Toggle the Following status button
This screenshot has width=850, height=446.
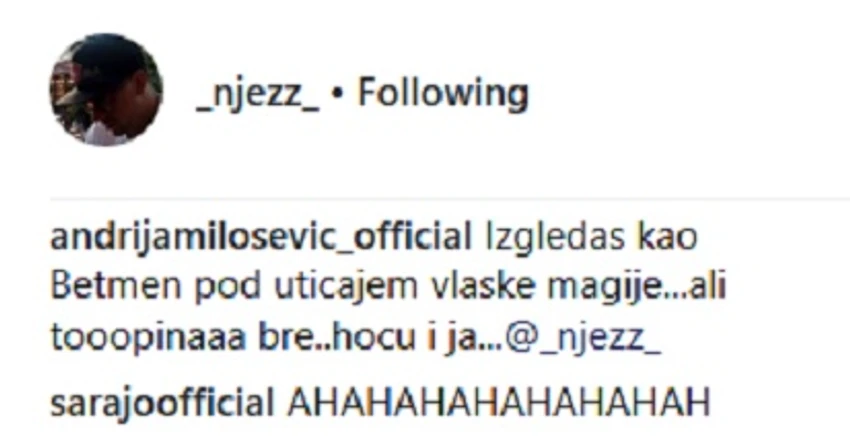coord(443,93)
